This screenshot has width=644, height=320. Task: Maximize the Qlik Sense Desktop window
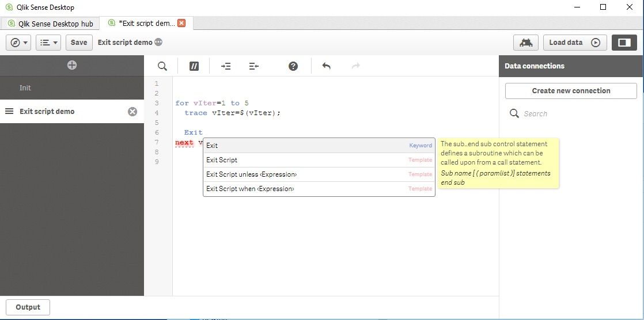click(x=603, y=7)
